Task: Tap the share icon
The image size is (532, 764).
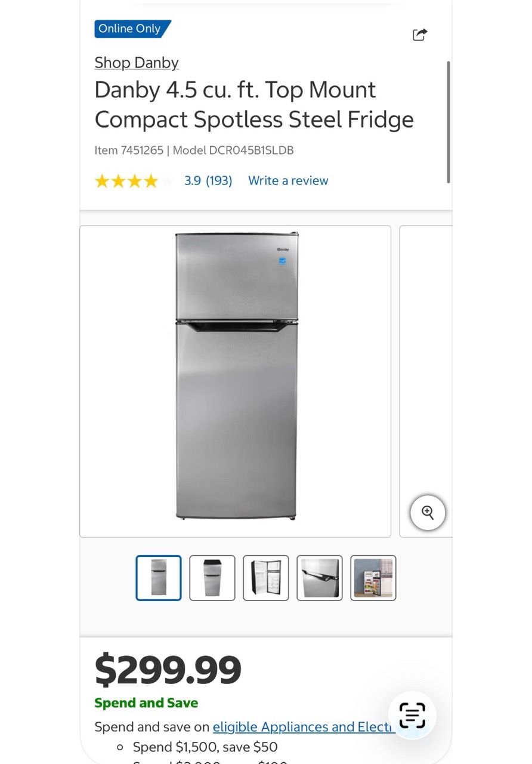Action: (420, 35)
